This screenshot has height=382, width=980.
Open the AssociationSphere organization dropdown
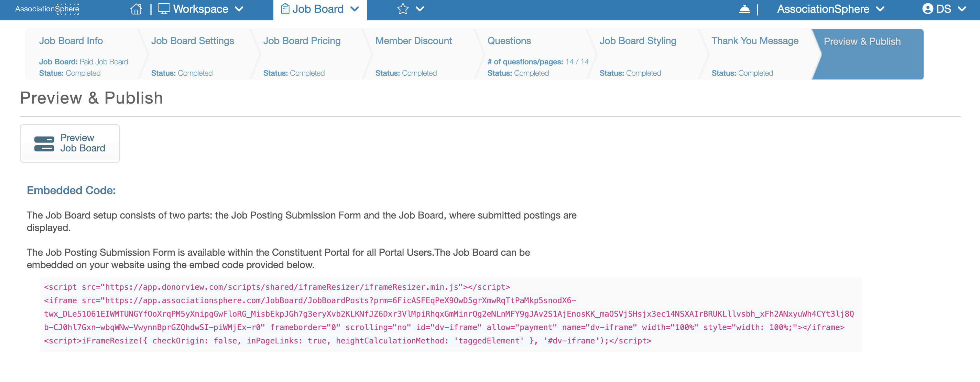831,9
